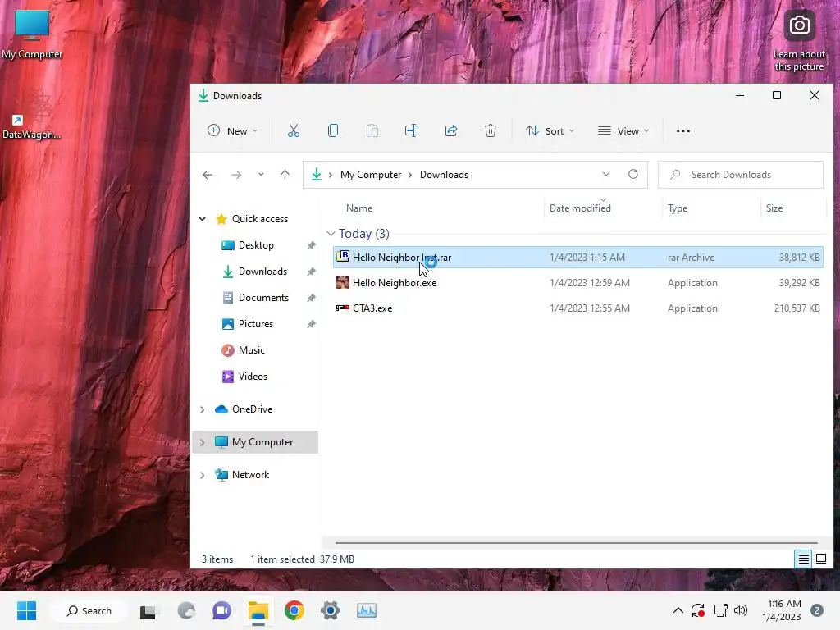Screen dimensions: 840x630
Task: Select the DataWagon desktop shortcut
Action: 32,115
